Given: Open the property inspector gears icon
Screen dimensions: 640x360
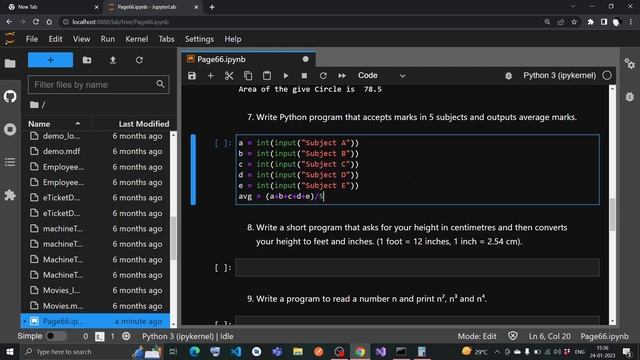Looking at the screenshot, I should [629, 63].
